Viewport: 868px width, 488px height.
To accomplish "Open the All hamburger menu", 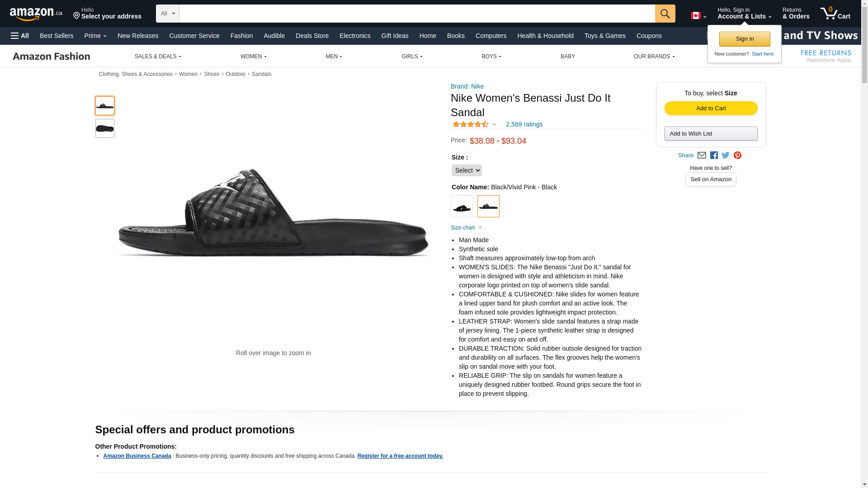I will point(20,36).
